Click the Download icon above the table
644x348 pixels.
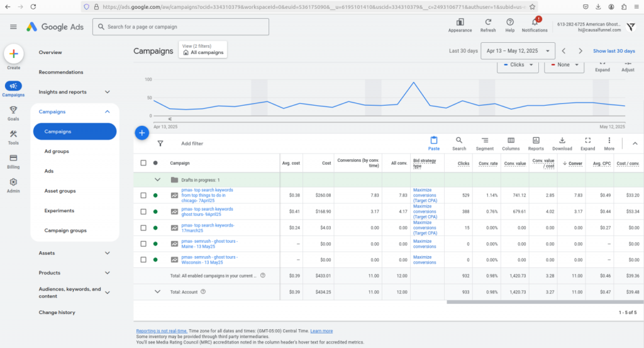click(x=562, y=143)
